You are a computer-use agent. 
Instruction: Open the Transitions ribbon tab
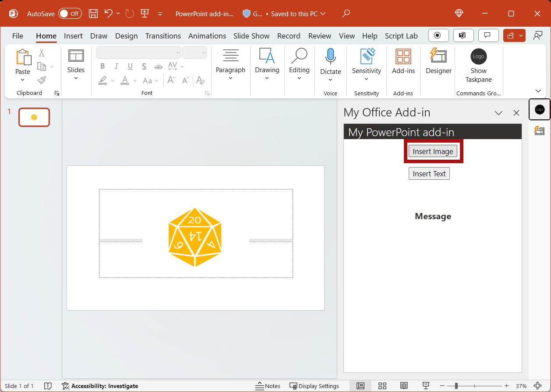(x=163, y=36)
